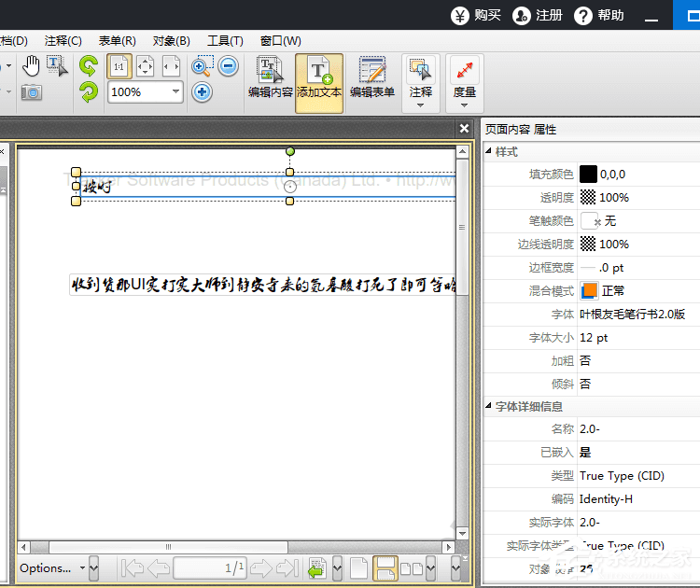This screenshot has height=588, width=700.
Task: Select the Hand tool
Action: (x=32, y=65)
